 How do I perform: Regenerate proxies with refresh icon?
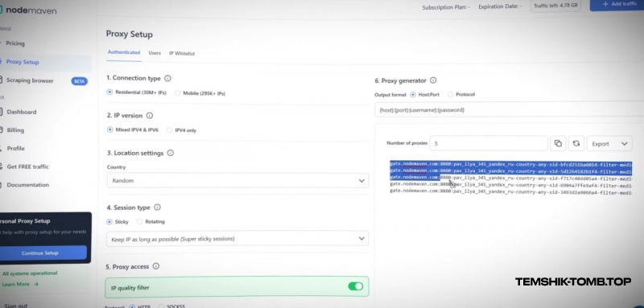pyautogui.click(x=576, y=143)
